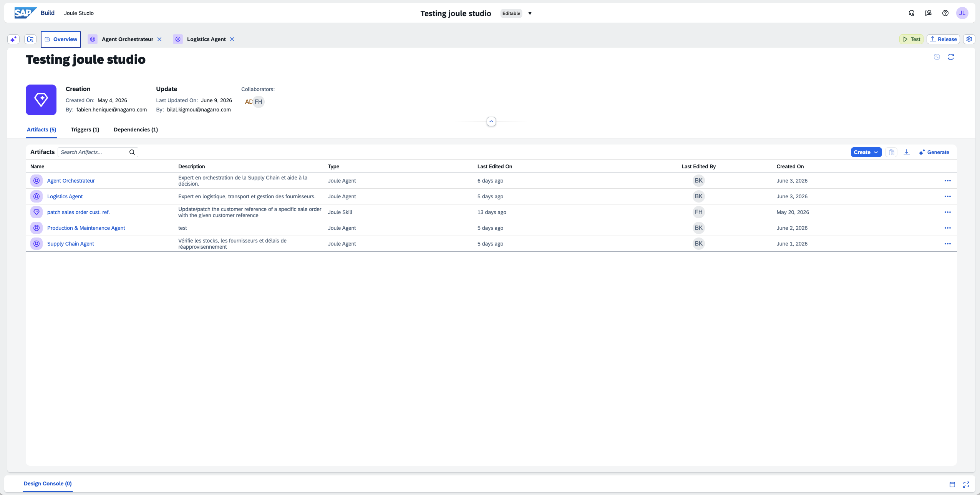Click the patch sales order skill icon
980x495 pixels.
click(36, 212)
